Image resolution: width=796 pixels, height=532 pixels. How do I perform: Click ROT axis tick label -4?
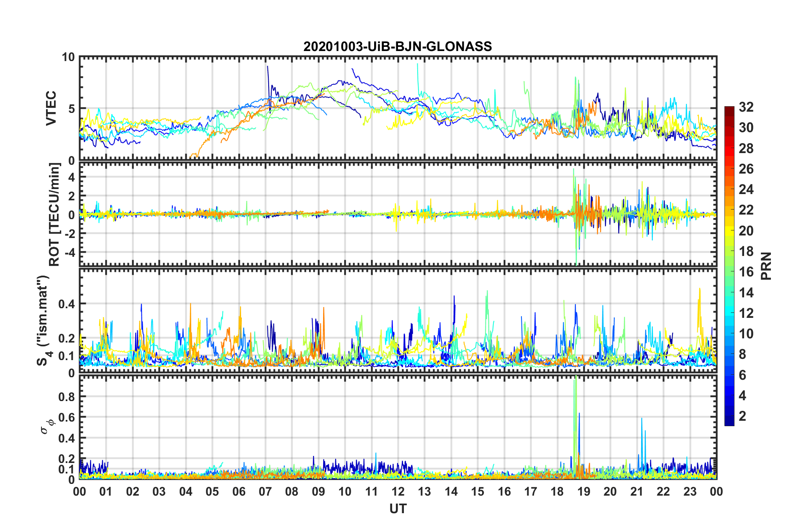pyautogui.click(x=70, y=253)
